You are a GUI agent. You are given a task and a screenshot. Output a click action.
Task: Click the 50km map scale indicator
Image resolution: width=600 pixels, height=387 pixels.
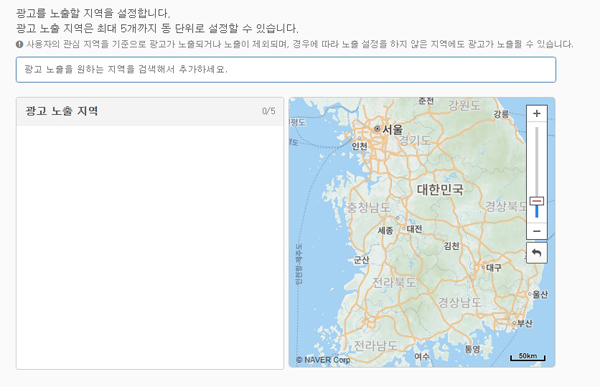(528, 357)
